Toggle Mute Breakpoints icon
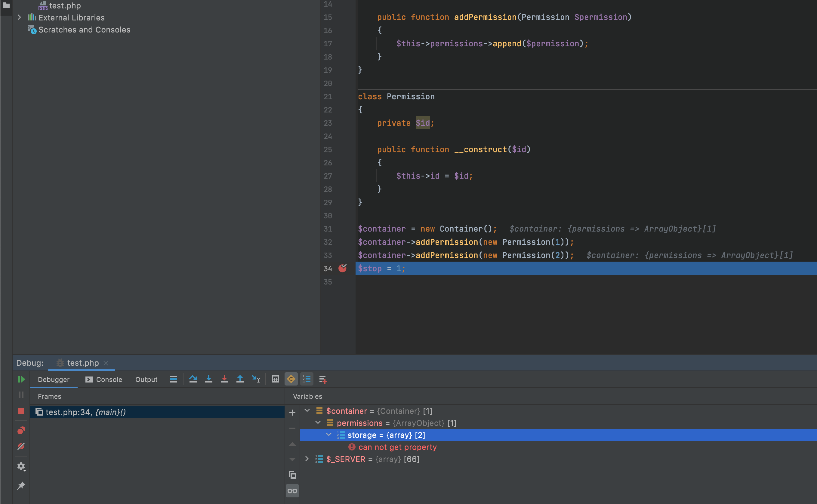Viewport: 817px width, 504px height. tap(21, 446)
